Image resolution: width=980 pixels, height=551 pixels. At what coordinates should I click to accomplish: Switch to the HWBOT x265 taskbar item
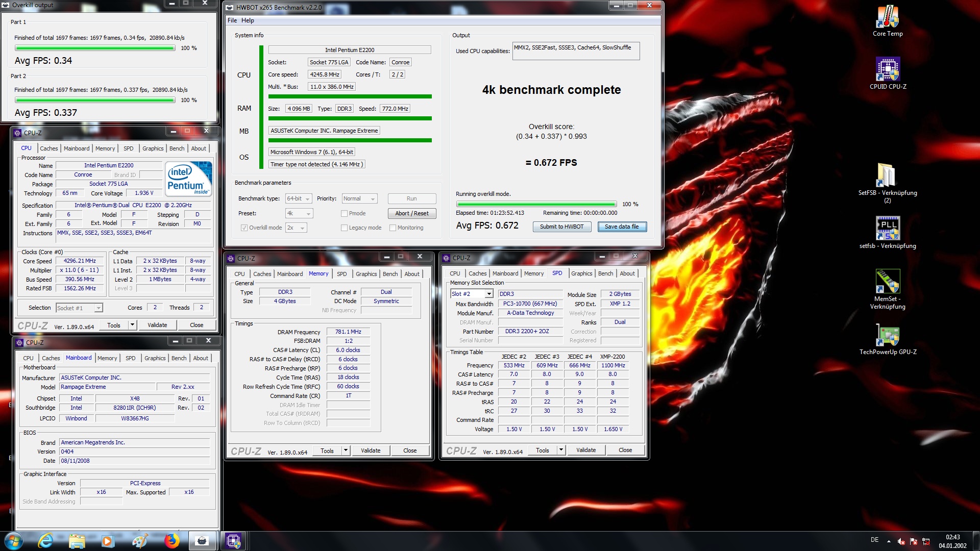point(202,541)
